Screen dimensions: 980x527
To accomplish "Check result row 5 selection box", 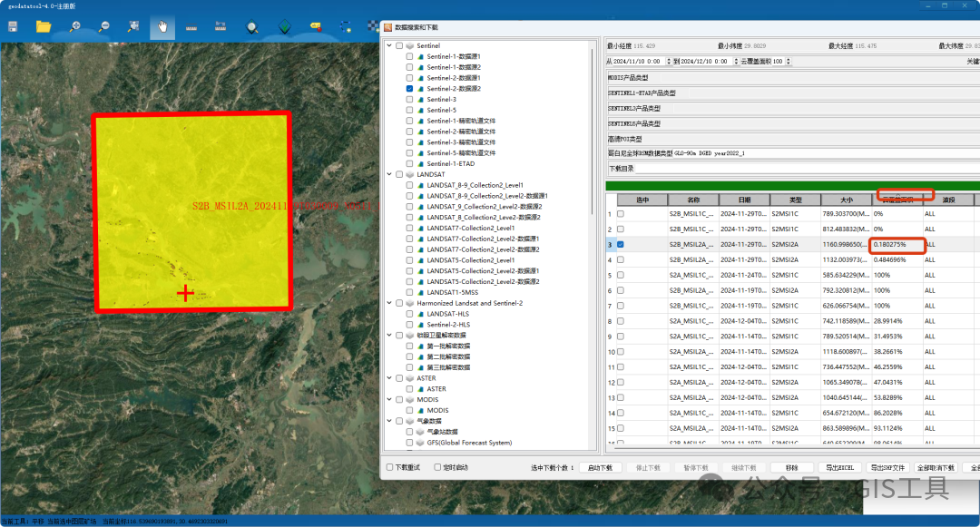I will click(x=621, y=275).
